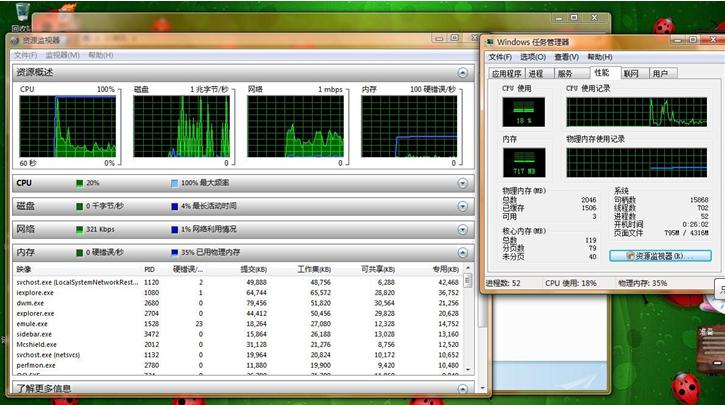
Task: Click the blue swatch beside 35% 已用物理内存
Action: coord(173,253)
